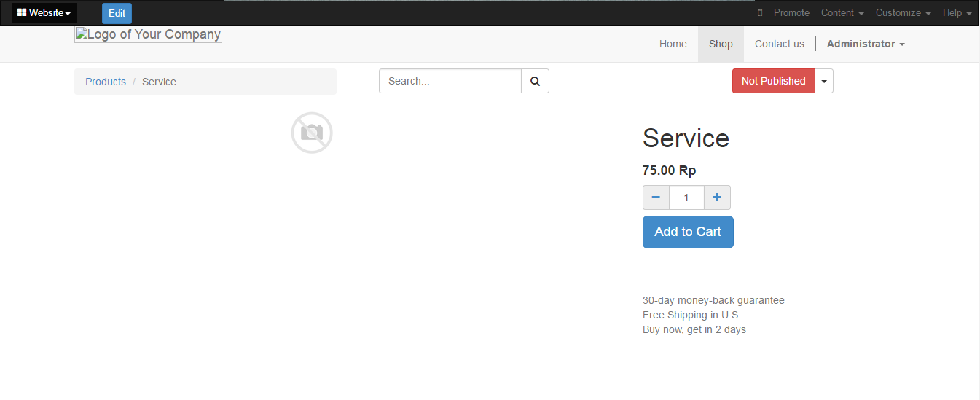This screenshot has width=980, height=400.
Task: Open the Contact us page link
Action: pos(780,44)
